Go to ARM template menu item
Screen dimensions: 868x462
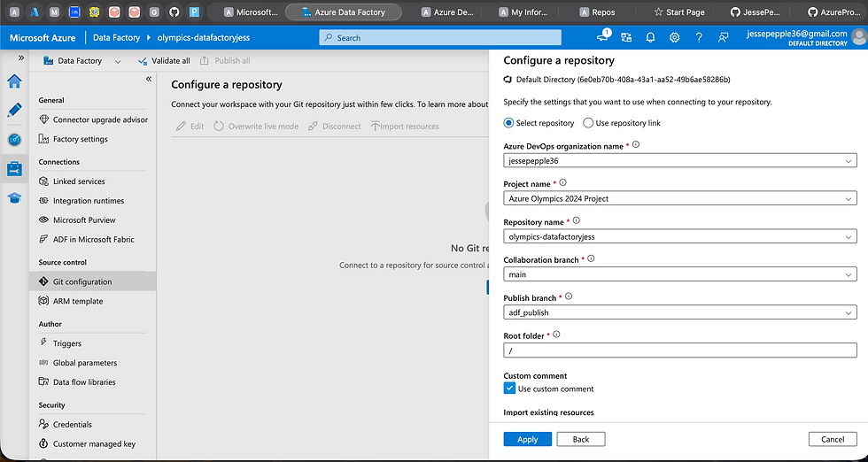pos(78,301)
